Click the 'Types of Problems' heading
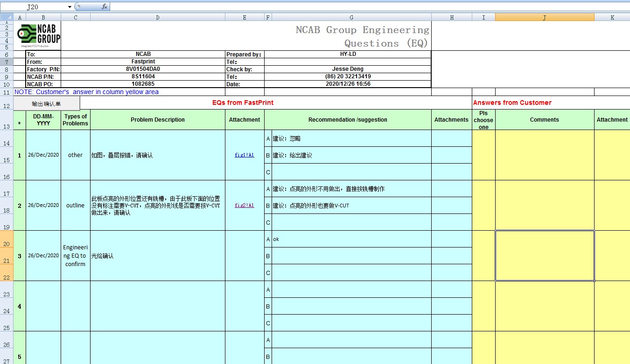This screenshot has width=630, height=364. click(76, 120)
